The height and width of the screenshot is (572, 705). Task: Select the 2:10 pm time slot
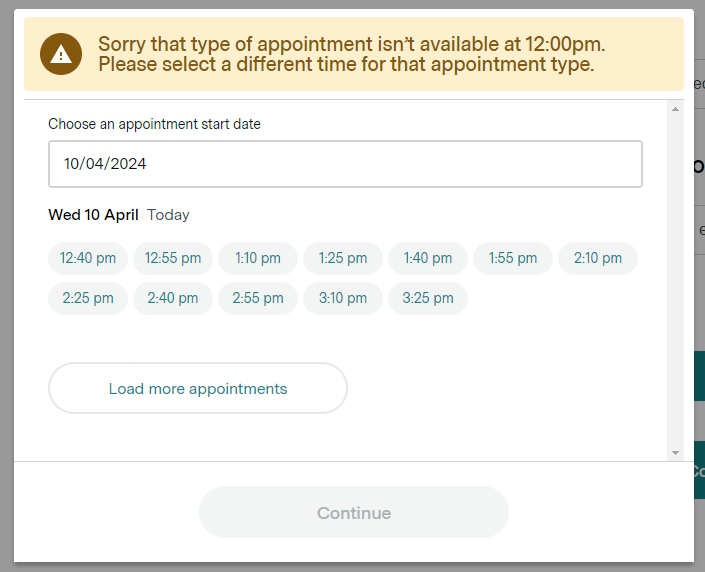(x=598, y=258)
